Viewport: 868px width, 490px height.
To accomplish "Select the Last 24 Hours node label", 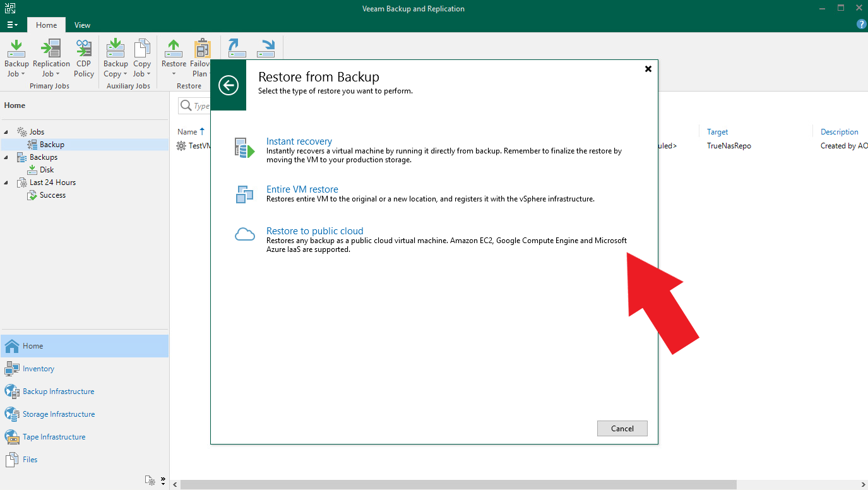I will [x=52, y=182].
